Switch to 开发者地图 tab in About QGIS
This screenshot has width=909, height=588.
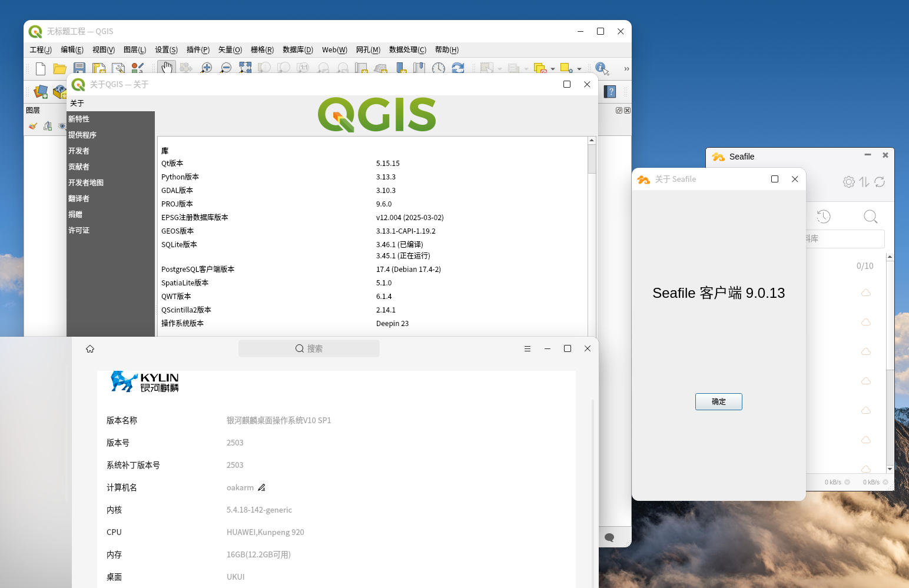pyautogui.click(x=111, y=182)
